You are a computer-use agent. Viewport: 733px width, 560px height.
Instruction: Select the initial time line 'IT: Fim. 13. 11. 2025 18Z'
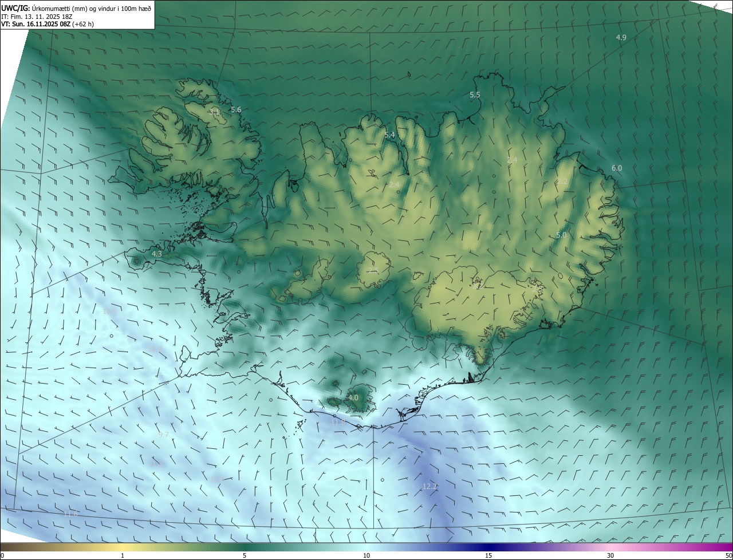pyautogui.click(x=37, y=16)
